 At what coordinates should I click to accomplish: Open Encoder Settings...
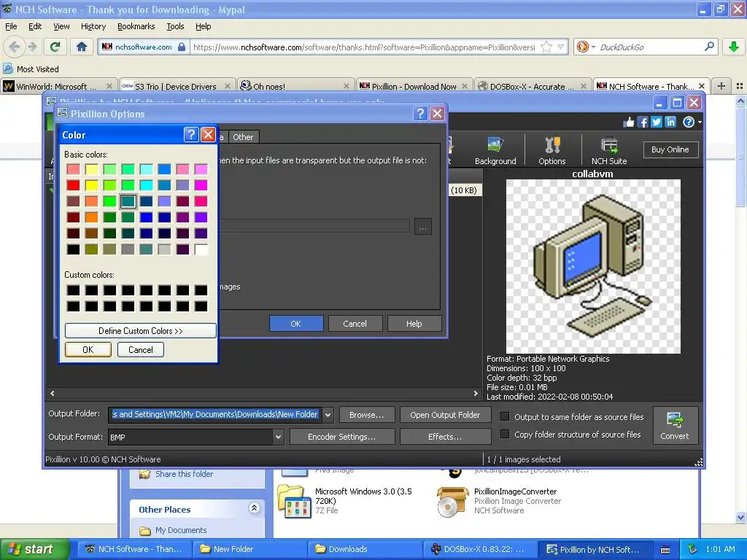point(341,437)
